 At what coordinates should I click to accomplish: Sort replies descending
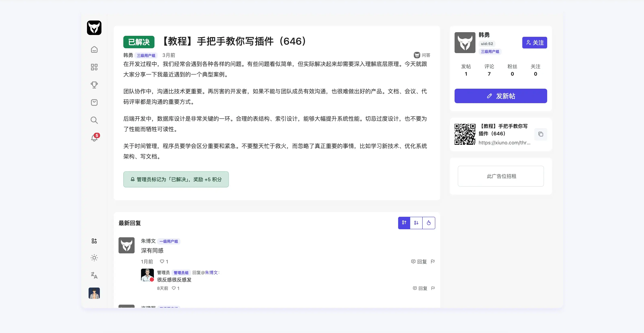pyautogui.click(x=416, y=223)
